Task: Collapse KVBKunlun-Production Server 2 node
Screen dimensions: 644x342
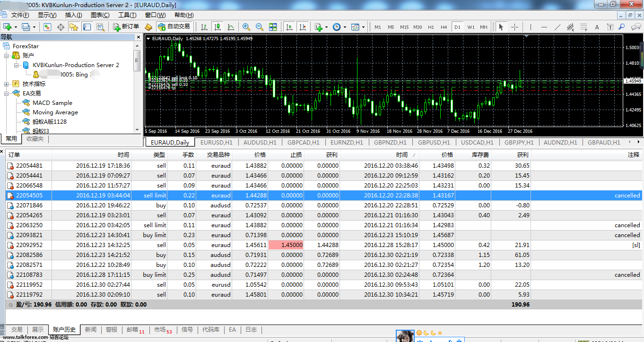Action: coord(17,65)
